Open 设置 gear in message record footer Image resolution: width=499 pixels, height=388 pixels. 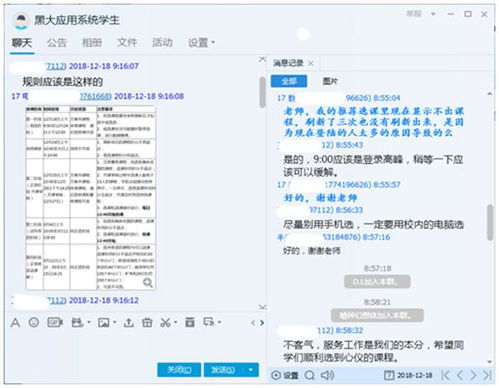(x=284, y=375)
